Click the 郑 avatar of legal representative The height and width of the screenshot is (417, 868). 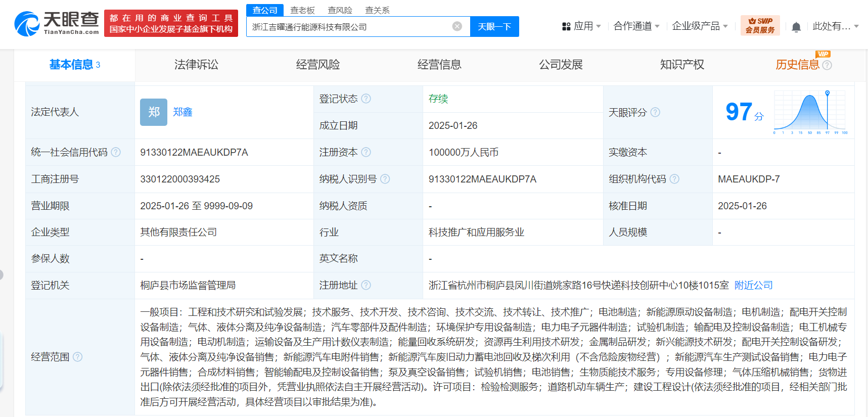[x=153, y=112]
